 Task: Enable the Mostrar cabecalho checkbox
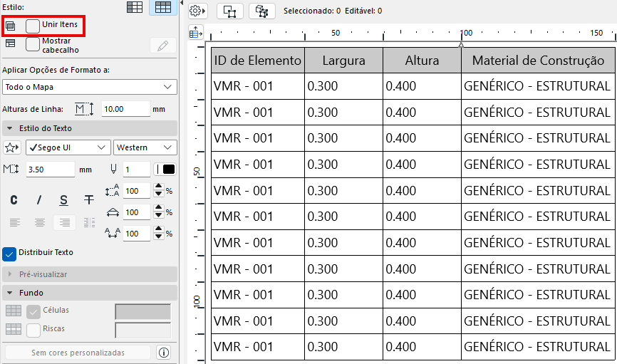tap(33, 44)
